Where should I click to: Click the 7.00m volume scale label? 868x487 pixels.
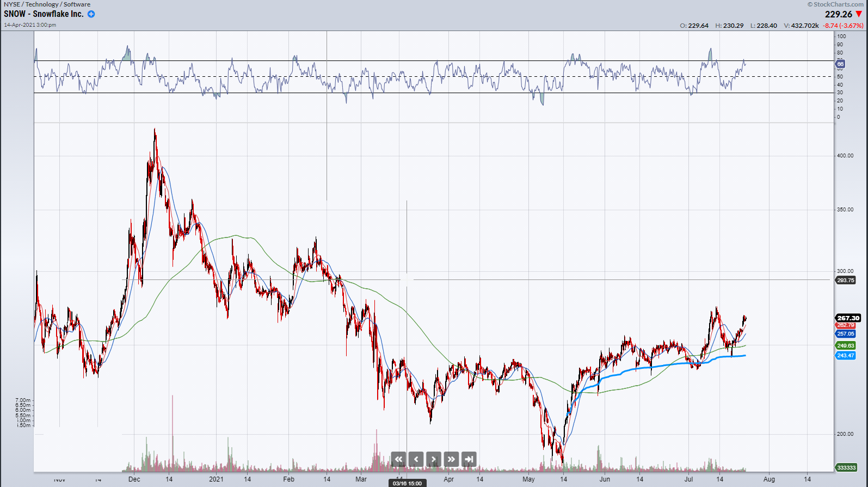click(23, 400)
